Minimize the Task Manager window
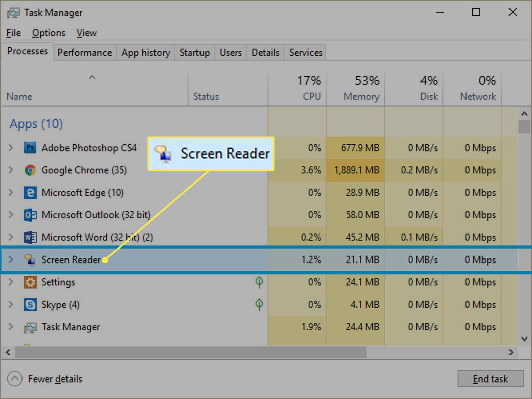The image size is (532, 399). click(440, 12)
